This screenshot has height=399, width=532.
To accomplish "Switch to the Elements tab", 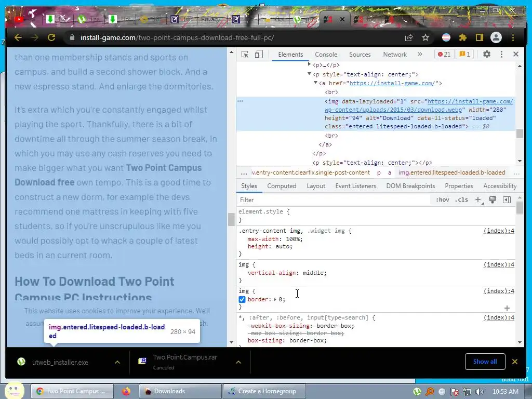I will coord(290,54).
